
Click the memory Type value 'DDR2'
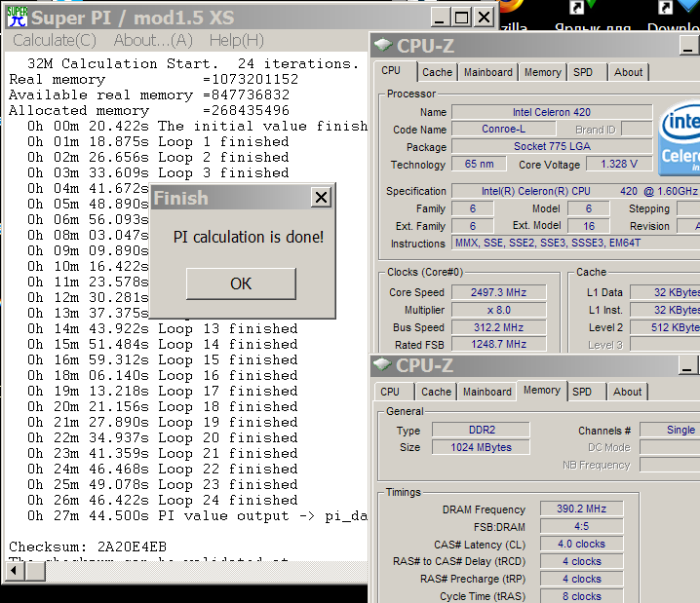click(x=482, y=430)
